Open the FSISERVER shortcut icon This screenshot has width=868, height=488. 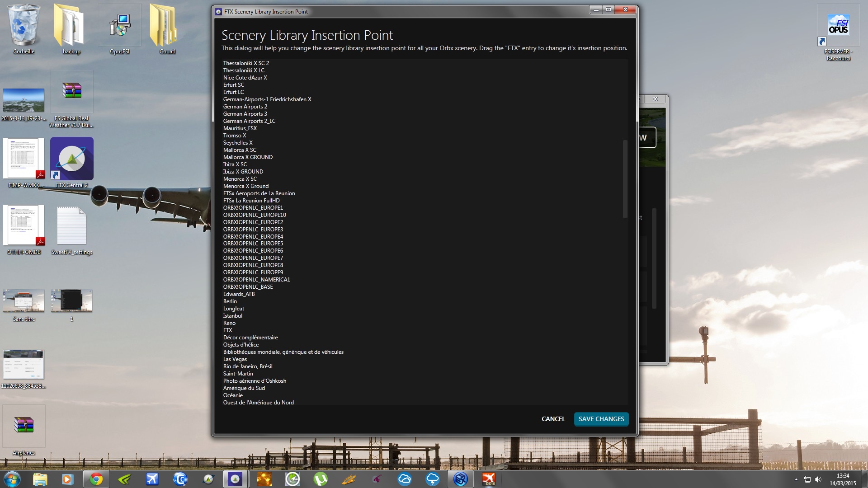[838, 33]
